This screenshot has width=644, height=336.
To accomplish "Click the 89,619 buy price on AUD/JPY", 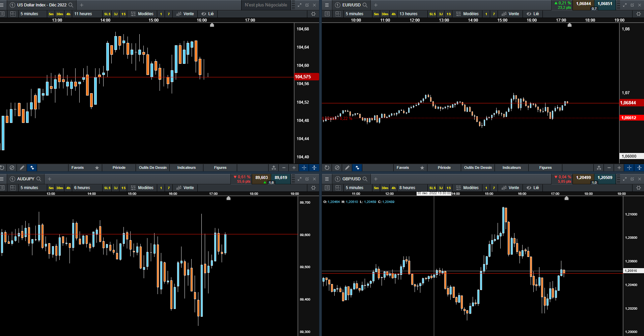I will 281,178.
